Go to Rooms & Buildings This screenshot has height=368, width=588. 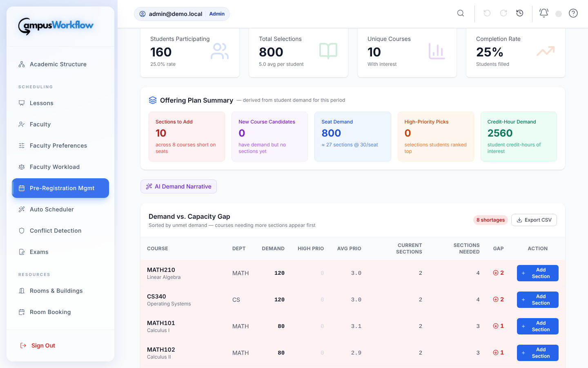pyautogui.click(x=60, y=291)
